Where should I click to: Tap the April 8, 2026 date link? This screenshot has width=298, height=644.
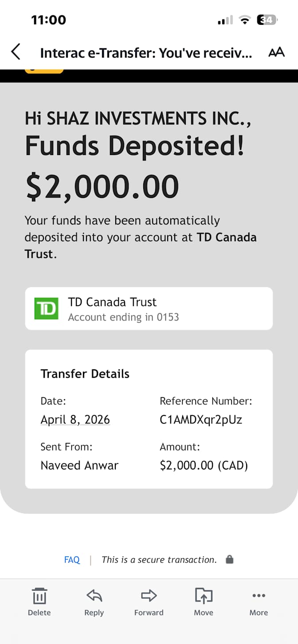coord(75,419)
